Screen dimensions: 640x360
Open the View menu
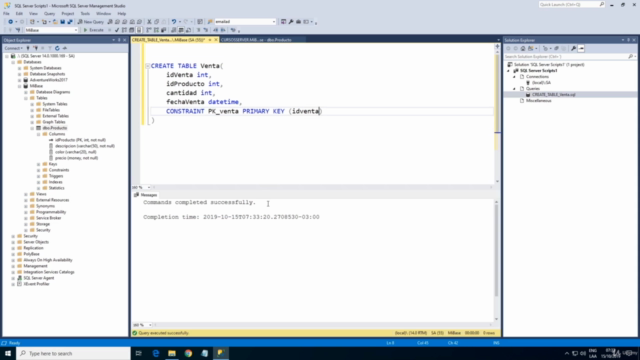click(x=33, y=13)
